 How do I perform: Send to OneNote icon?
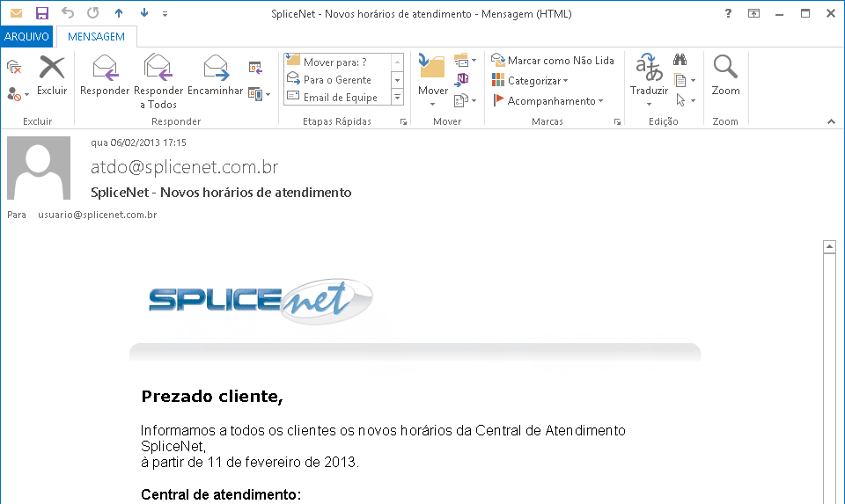pyautogui.click(x=462, y=79)
